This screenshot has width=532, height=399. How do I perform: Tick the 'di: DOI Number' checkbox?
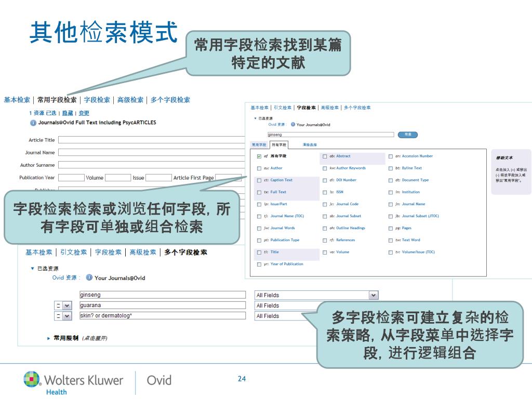coord(325,180)
